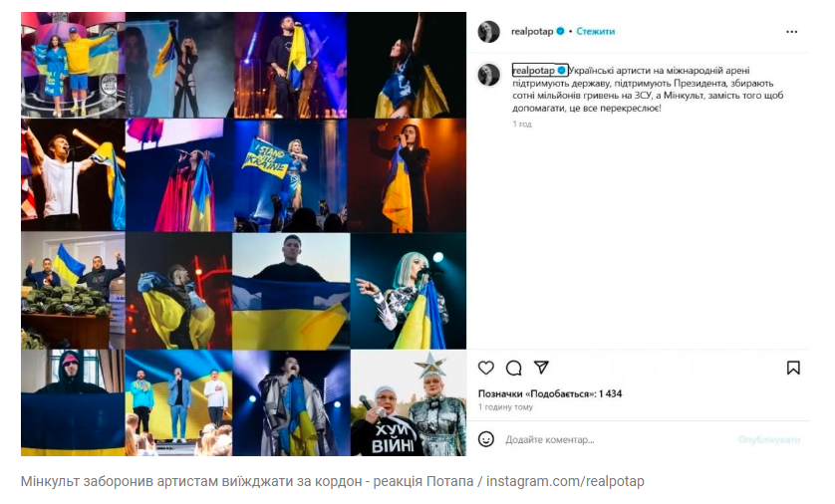Open the three-dot more options menu

(x=792, y=32)
